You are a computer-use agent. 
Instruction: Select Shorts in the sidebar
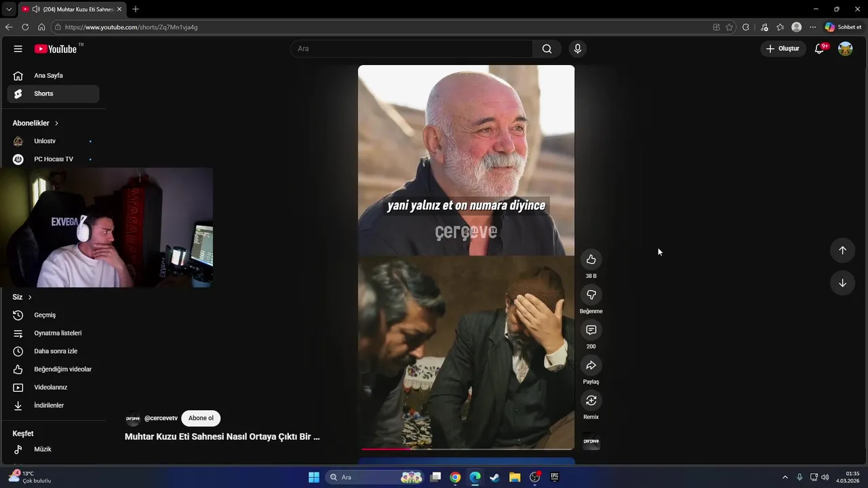click(x=53, y=94)
